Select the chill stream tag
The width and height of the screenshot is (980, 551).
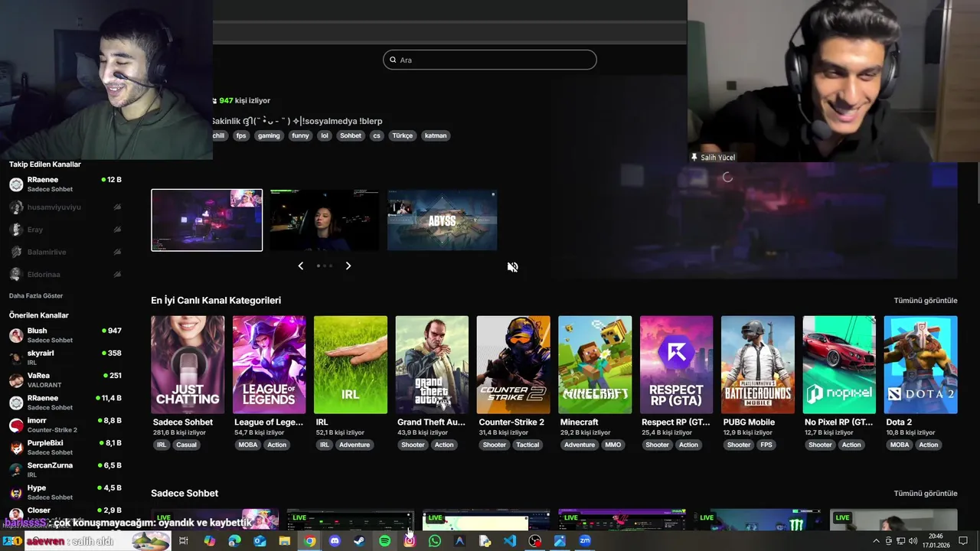[219, 135]
